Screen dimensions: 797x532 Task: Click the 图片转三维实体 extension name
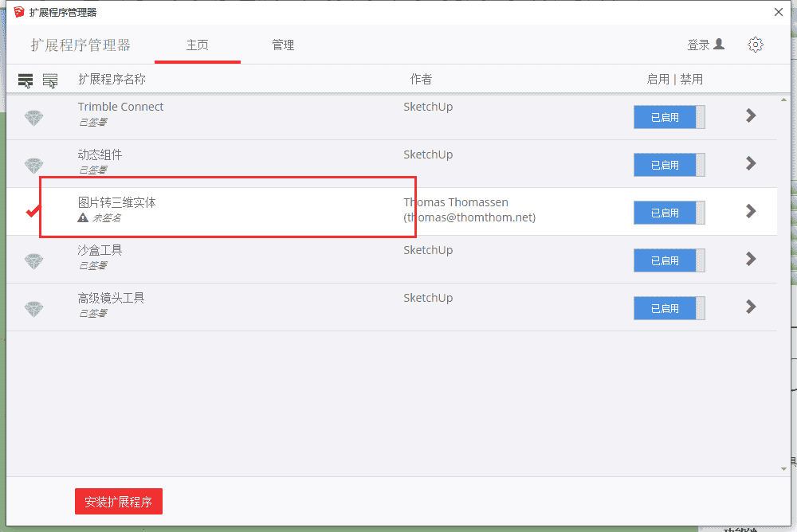tap(117, 202)
